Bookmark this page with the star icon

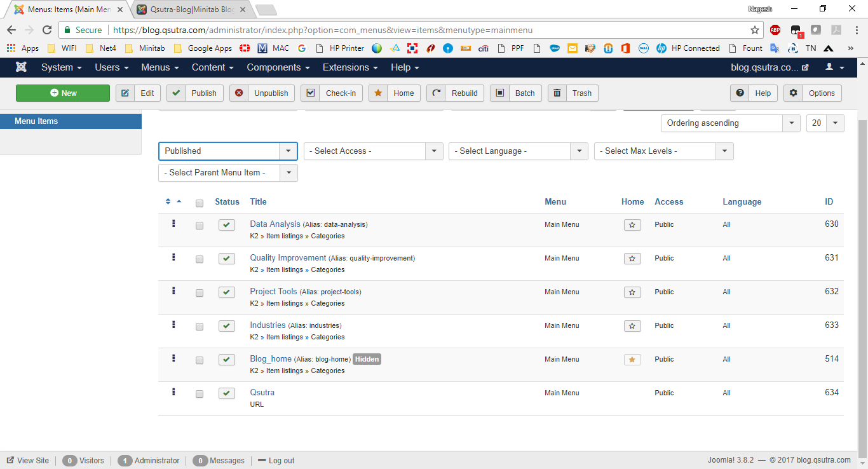755,30
